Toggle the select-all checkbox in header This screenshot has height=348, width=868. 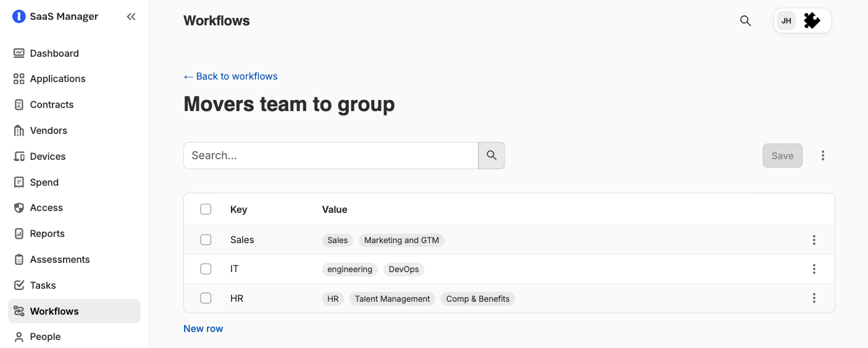pyautogui.click(x=206, y=210)
